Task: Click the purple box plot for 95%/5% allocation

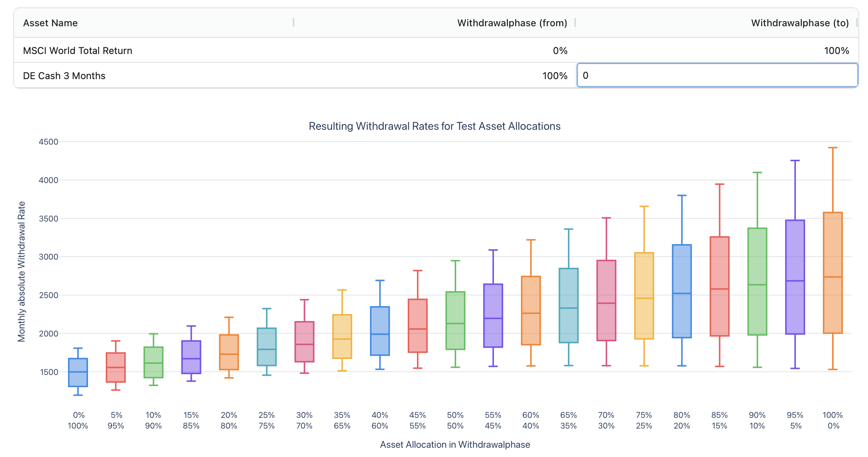Action: click(x=795, y=277)
